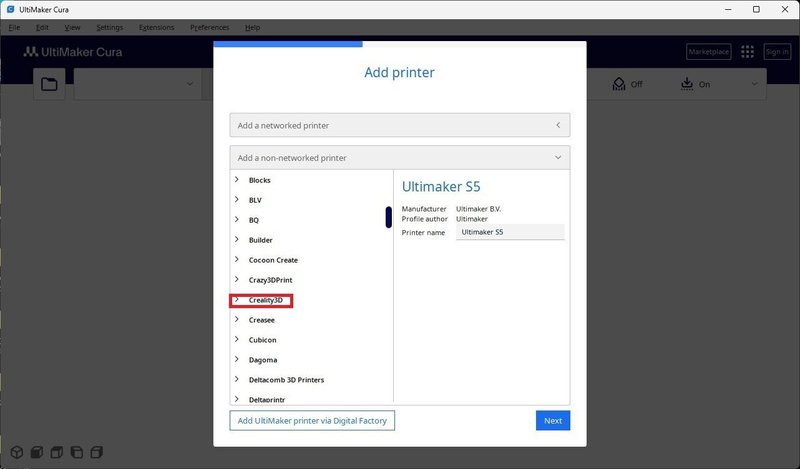
Task: Expand the Cocoon Create group
Action: 237,259
